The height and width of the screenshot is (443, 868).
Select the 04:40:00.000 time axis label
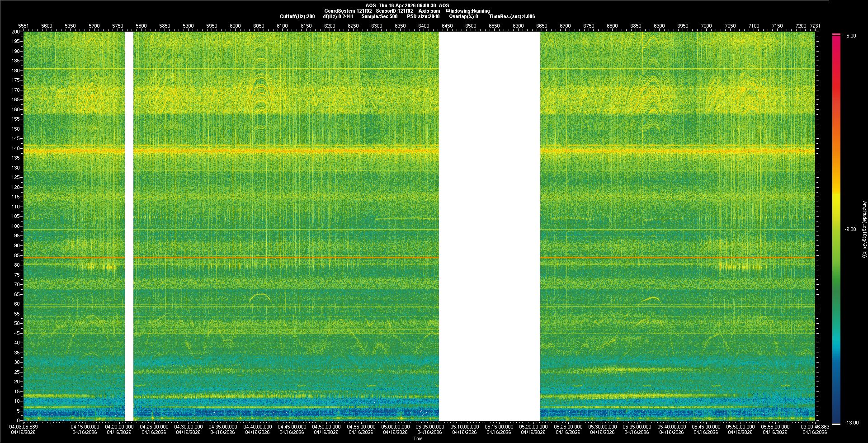click(257, 427)
